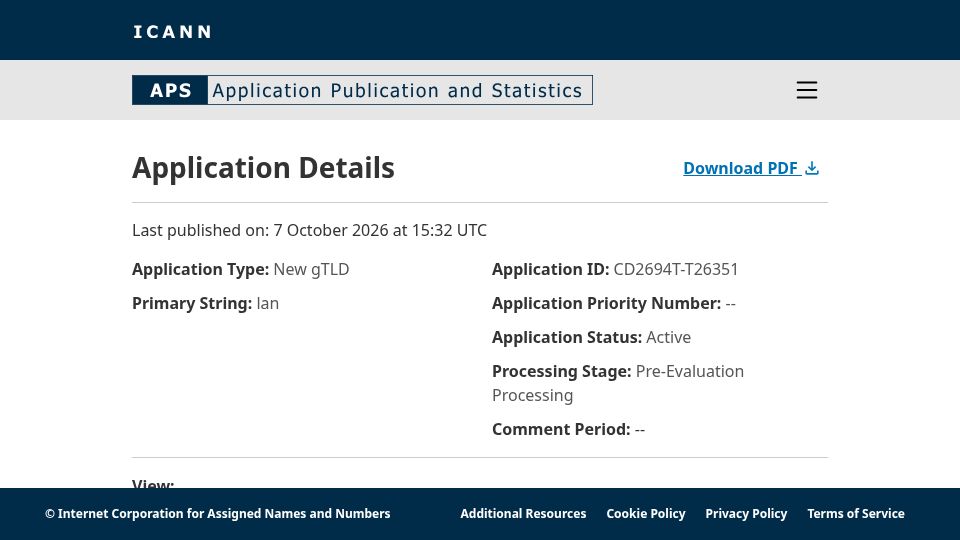960x540 pixels.
Task: Click the Application Priority Number label
Action: pyautogui.click(x=607, y=304)
